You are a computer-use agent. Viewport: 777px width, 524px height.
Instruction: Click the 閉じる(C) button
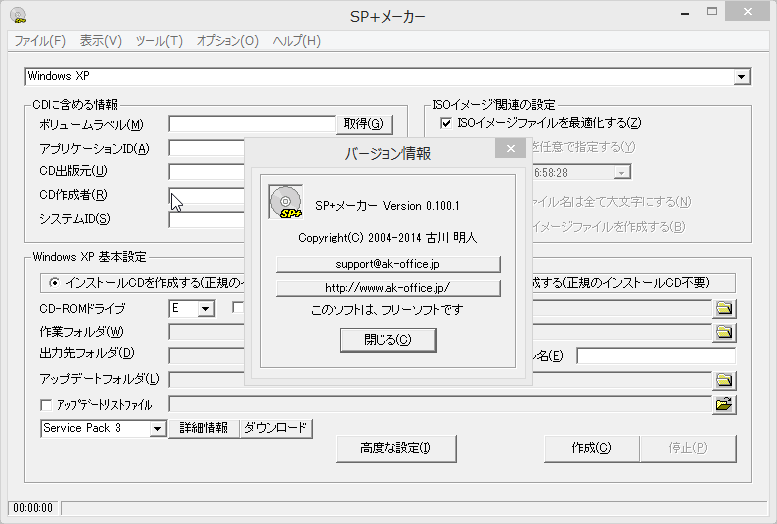click(388, 340)
